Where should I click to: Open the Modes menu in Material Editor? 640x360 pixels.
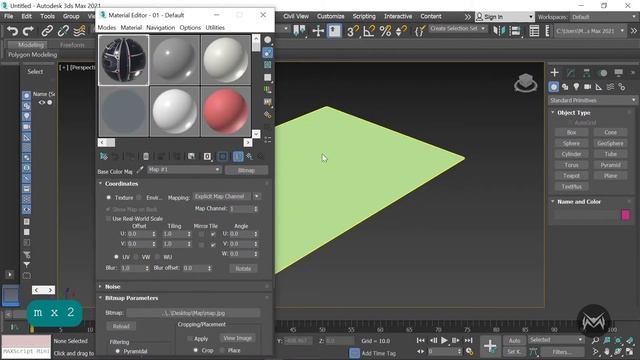pos(107,28)
